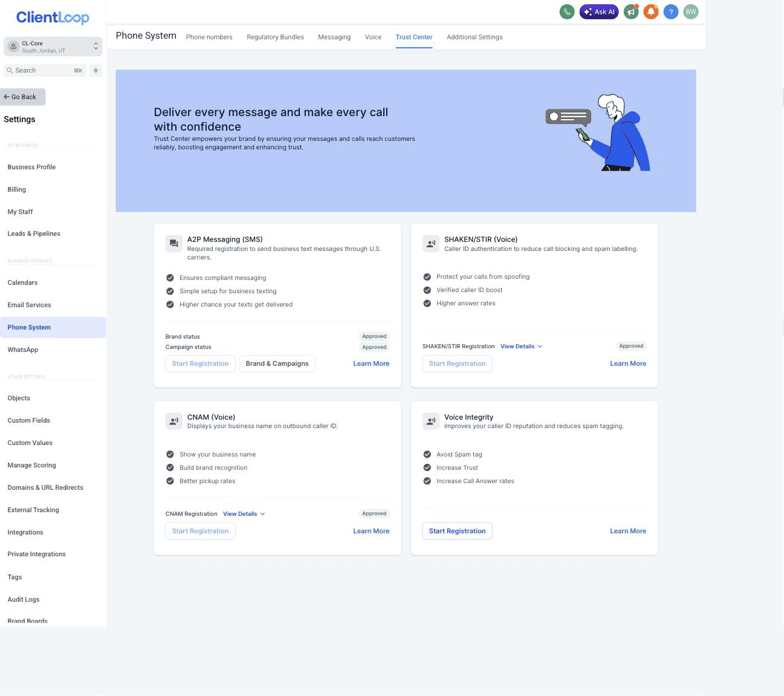Click the 'Protect your calls from spoofing' check icon

tap(427, 276)
